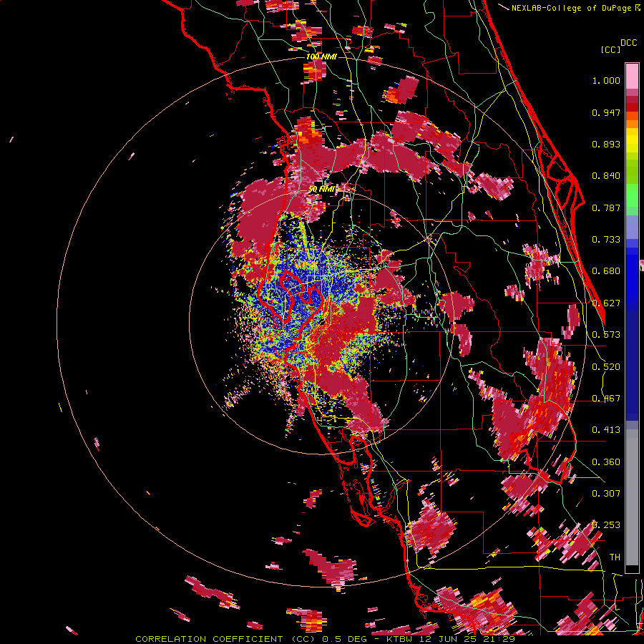644x644 pixels.
Task: Select the 0.787 scale value
Action: point(606,208)
